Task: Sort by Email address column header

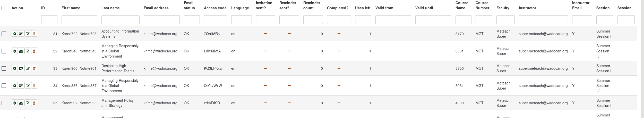Action: [156, 8]
